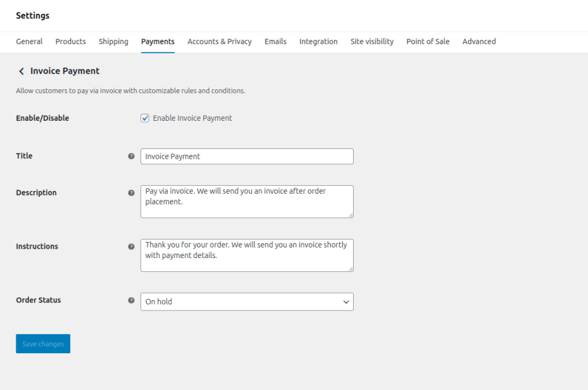Click into the Title input field
The height and width of the screenshot is (390, 588).
click(x=247, y=156)
